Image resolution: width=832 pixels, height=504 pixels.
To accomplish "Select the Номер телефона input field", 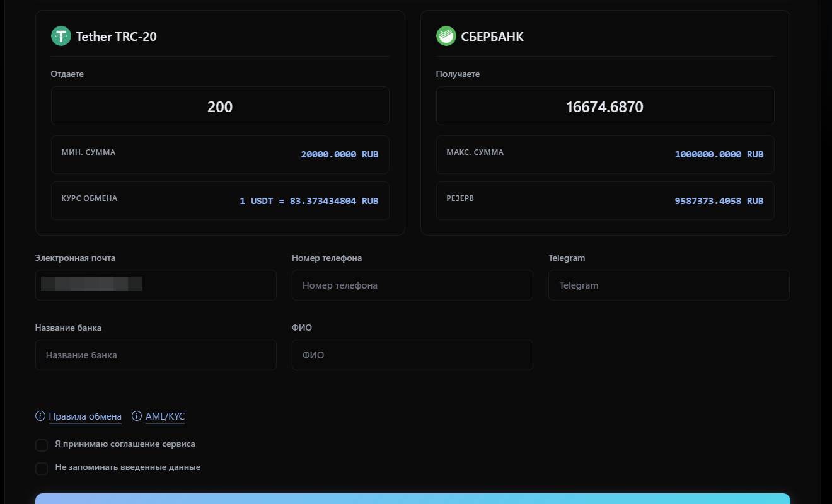I will coord(412,285).
